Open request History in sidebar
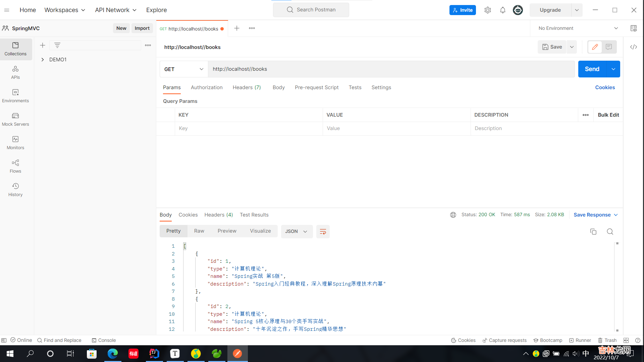This screenshot has height=362, width=644. tap(15, 189)
